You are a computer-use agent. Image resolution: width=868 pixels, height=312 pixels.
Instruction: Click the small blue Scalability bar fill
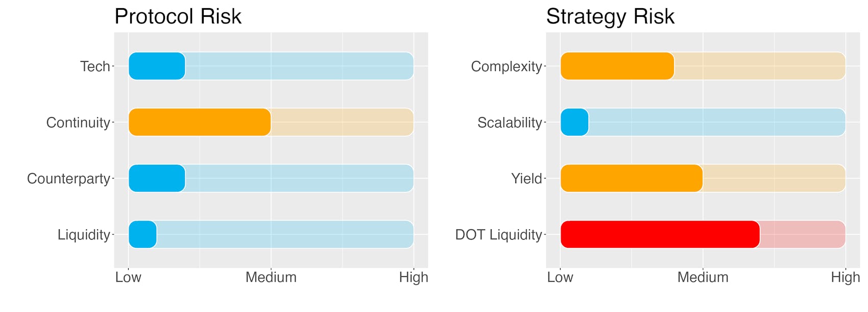pos(574,122)
